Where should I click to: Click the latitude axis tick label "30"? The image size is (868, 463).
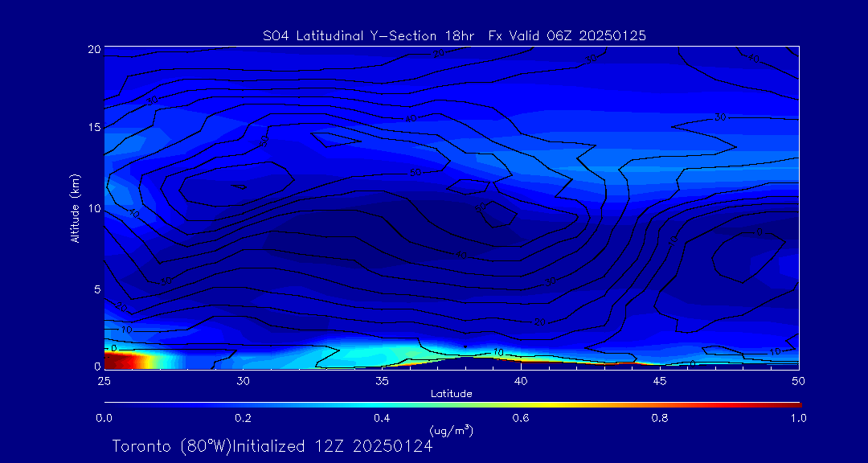[243, 381]
